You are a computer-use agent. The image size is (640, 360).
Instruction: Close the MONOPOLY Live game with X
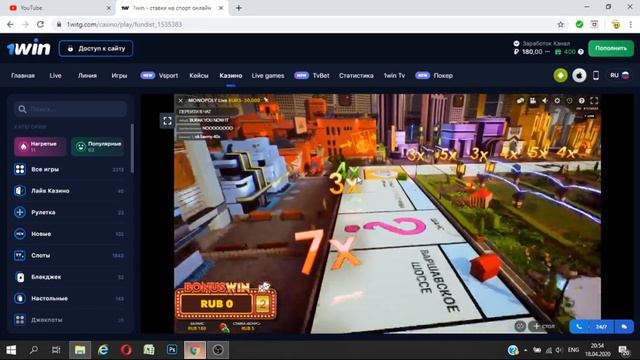pos(181,100)
